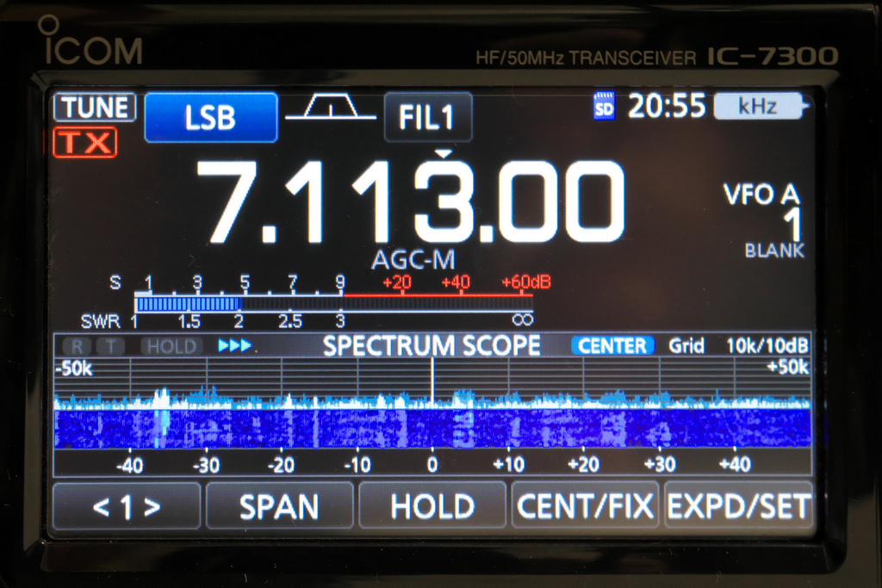Viewport: 882px width, 588px height.
Task: Open the FIL1 filter selector
Action: pyautogui.click(x=428, y=117)
